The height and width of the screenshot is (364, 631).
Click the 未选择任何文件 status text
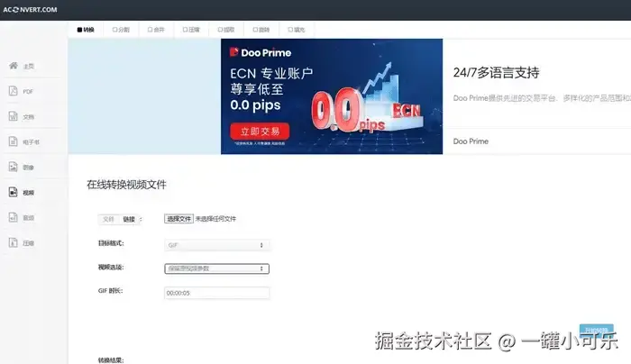click(215, 219)
